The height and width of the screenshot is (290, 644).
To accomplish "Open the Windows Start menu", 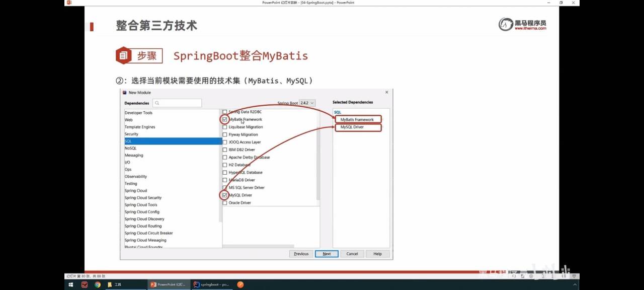I will pyautogui.click(x=71, y=284).
